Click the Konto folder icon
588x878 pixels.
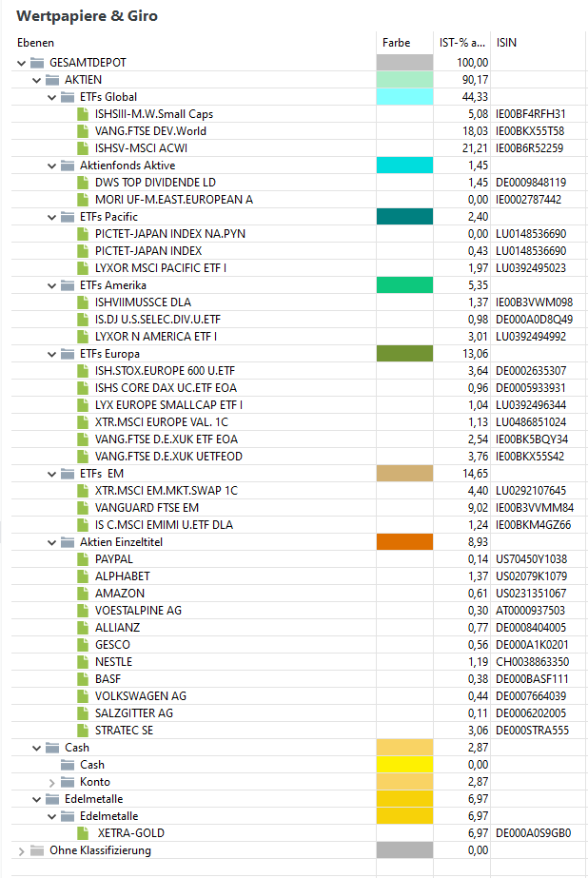pos(68,782)
